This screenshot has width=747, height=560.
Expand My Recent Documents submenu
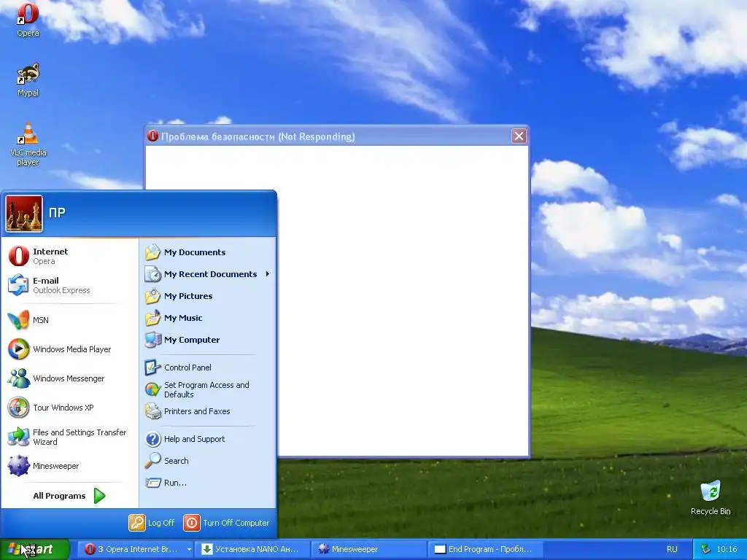click(x=208, y=274)
